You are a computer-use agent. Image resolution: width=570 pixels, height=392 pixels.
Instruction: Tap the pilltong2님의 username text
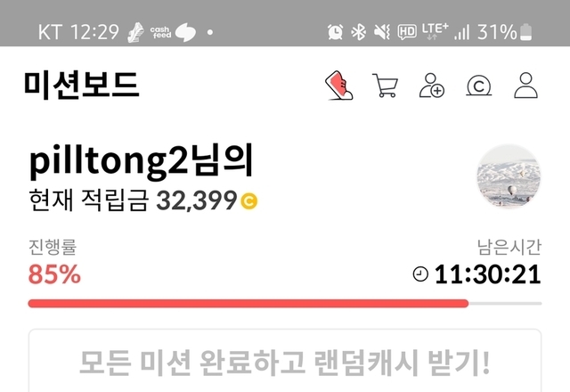pyautogui.click(x=142, y=162)
